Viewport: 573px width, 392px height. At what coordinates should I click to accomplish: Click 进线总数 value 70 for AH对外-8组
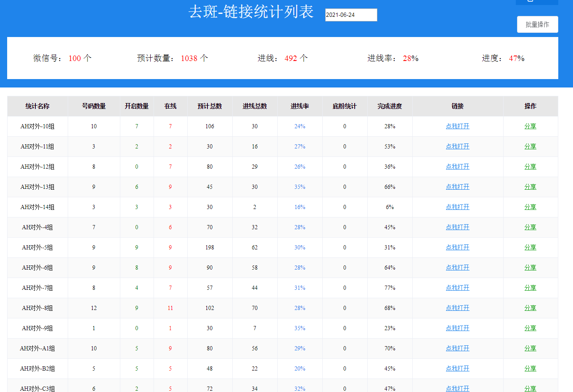pos(255,308)
